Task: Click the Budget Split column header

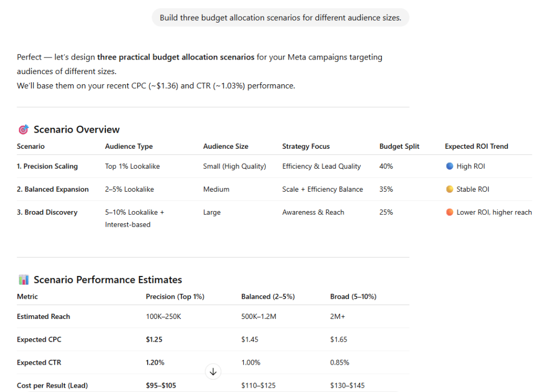Action: coord(400,146)
